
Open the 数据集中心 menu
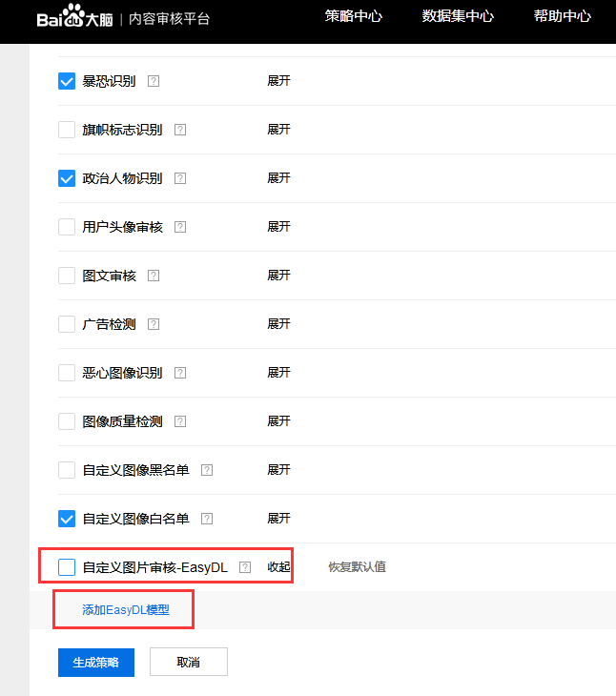458,16
